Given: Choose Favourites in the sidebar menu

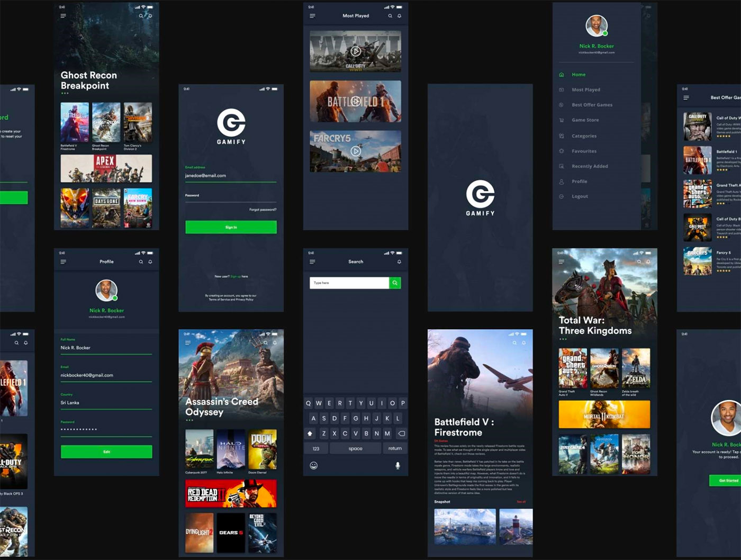Looking at the screenshot, I should pyautogui.click(x=584, y=151).
